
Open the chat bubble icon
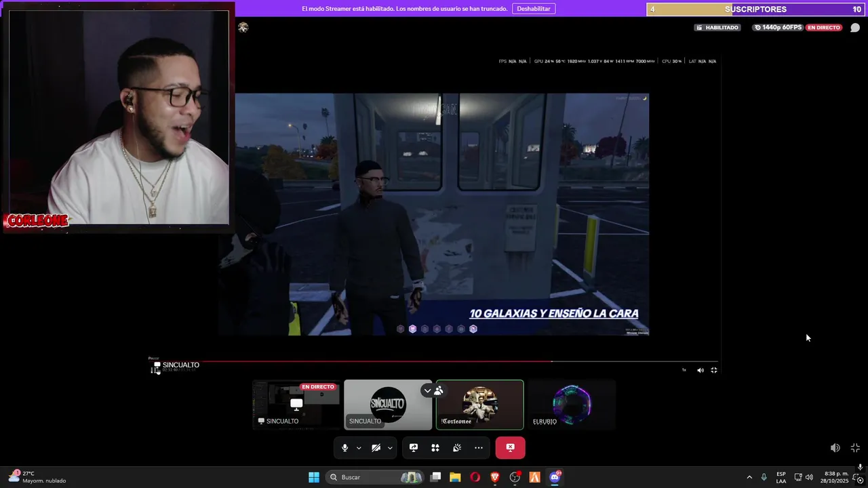pyautogui.click(x=855, y=28)
